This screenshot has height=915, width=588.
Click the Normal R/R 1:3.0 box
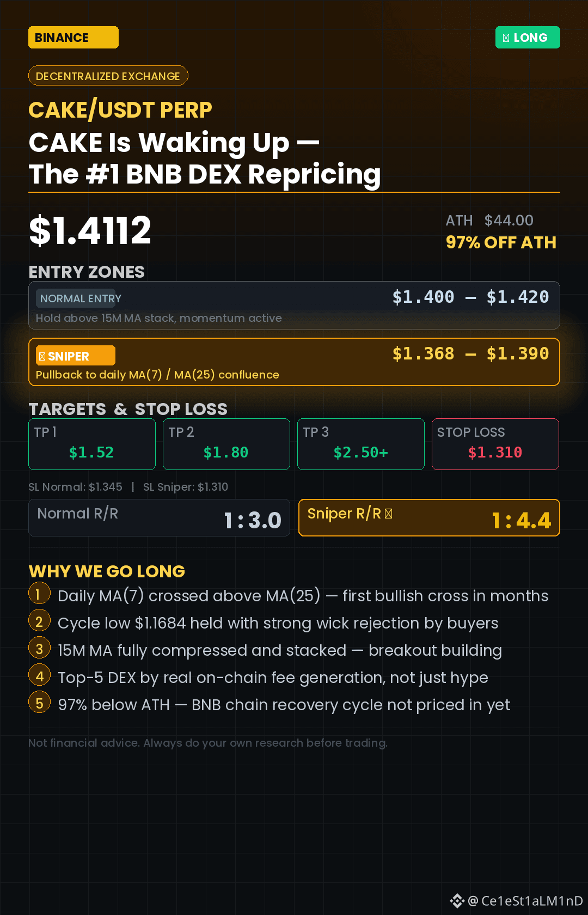[159, 518]
